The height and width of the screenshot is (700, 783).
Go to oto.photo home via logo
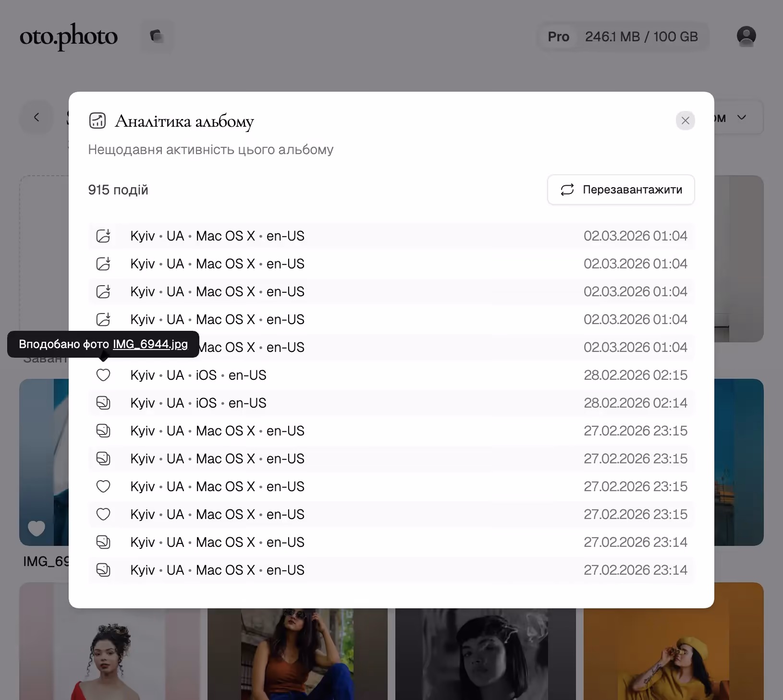point(69,36)
